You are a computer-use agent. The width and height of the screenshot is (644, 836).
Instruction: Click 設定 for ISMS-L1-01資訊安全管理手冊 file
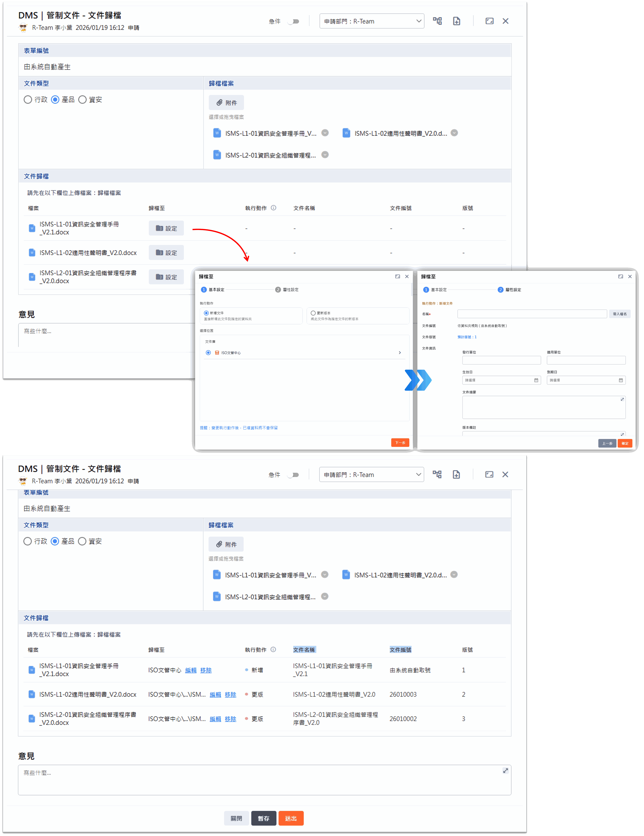[166, 228]
